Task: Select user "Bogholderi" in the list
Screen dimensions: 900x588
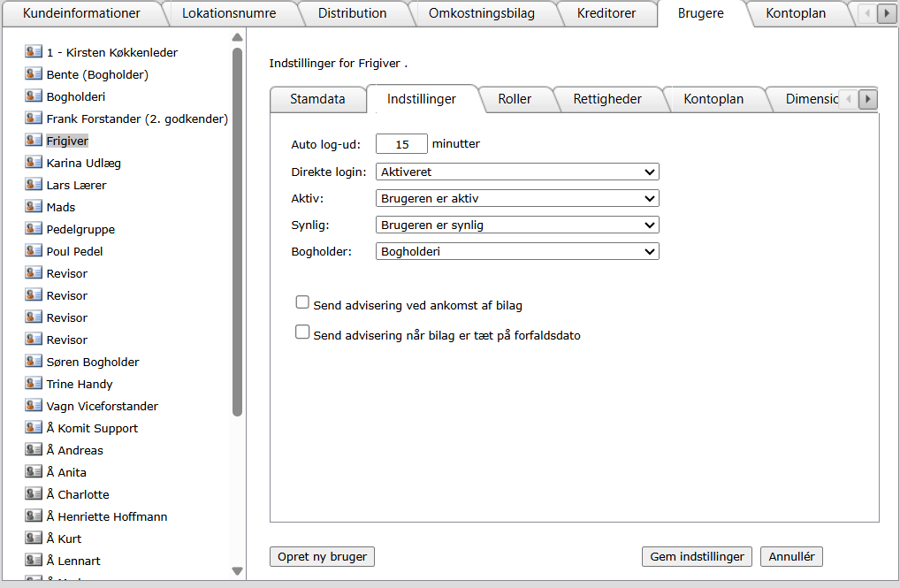Action: (76, 96)
